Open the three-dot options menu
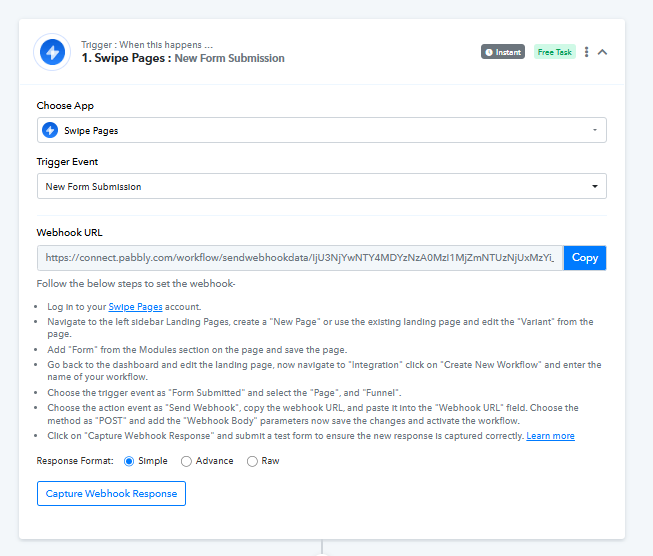The image size is (653, 556). [586, 52]
